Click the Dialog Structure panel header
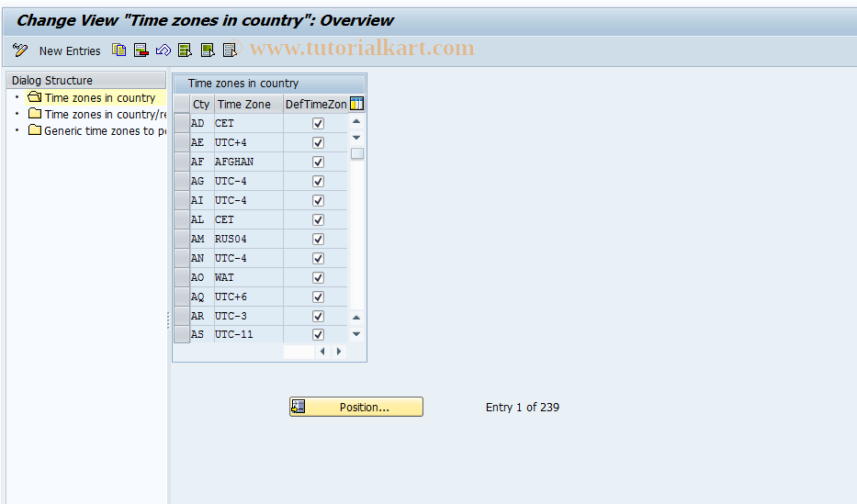 click(85, 80)
